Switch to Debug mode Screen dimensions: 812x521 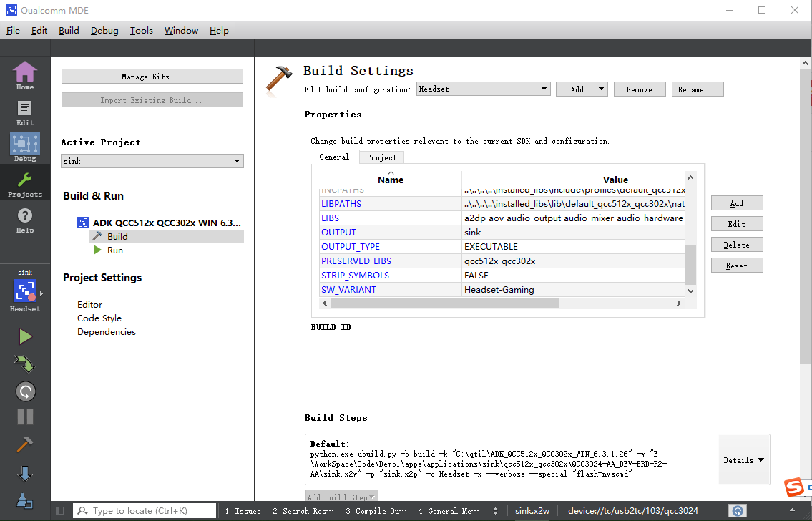[x=25, y=147]
